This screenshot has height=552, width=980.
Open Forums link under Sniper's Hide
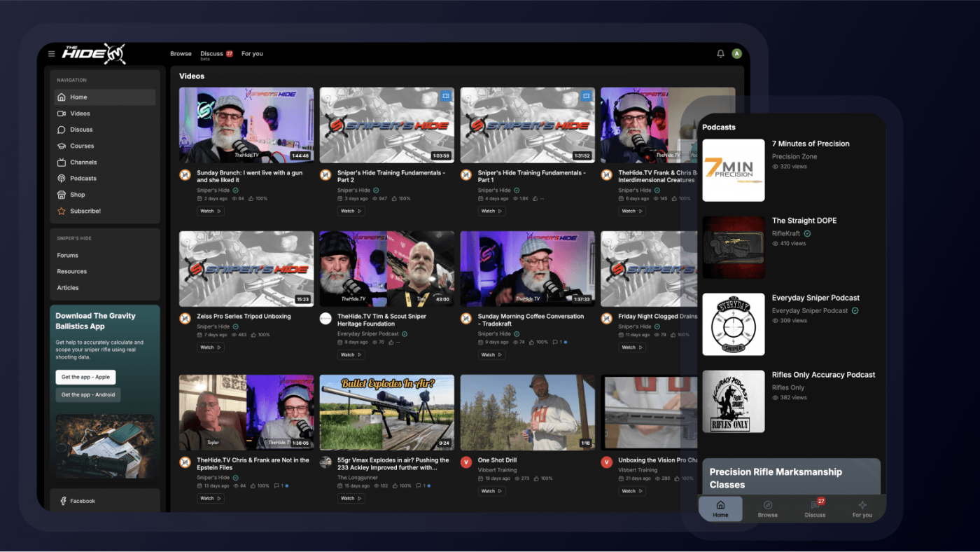(68, 256)
